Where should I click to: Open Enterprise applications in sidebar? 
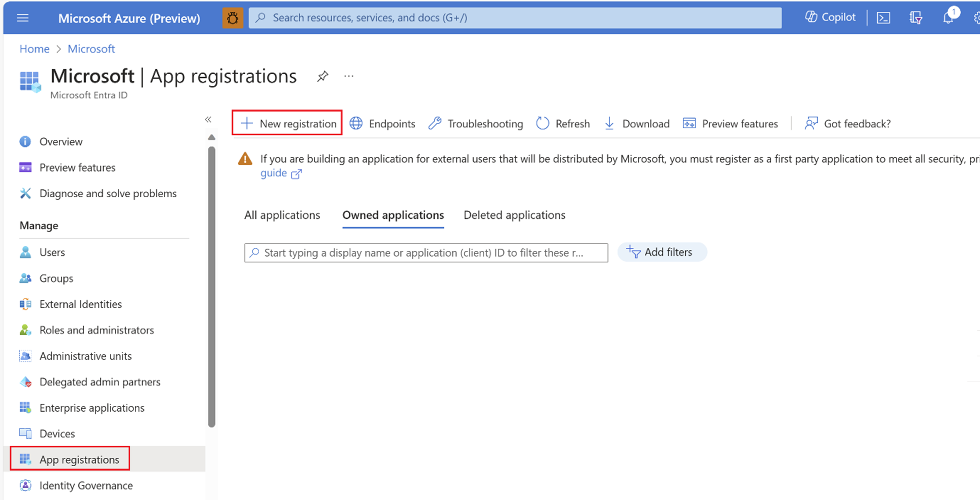(x=92, y=408)
